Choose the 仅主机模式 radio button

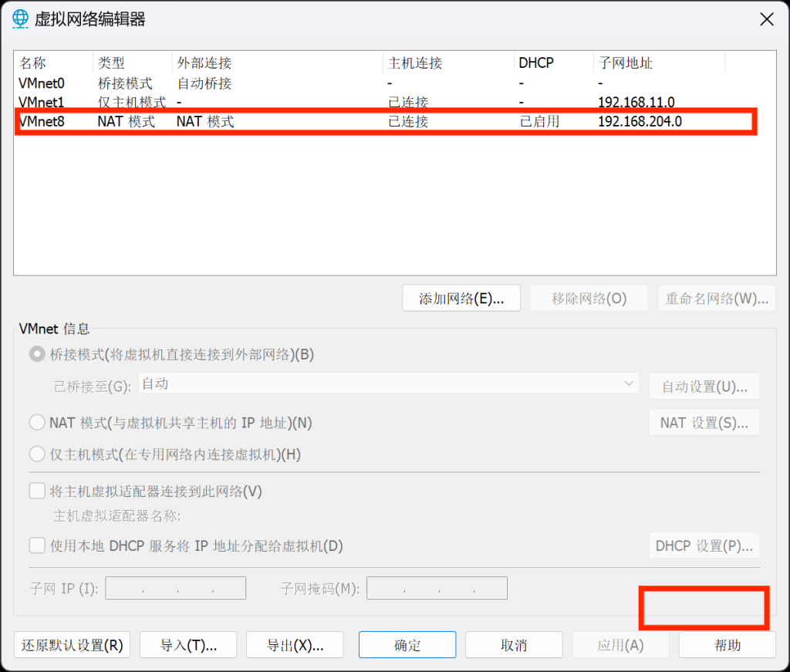37,454
